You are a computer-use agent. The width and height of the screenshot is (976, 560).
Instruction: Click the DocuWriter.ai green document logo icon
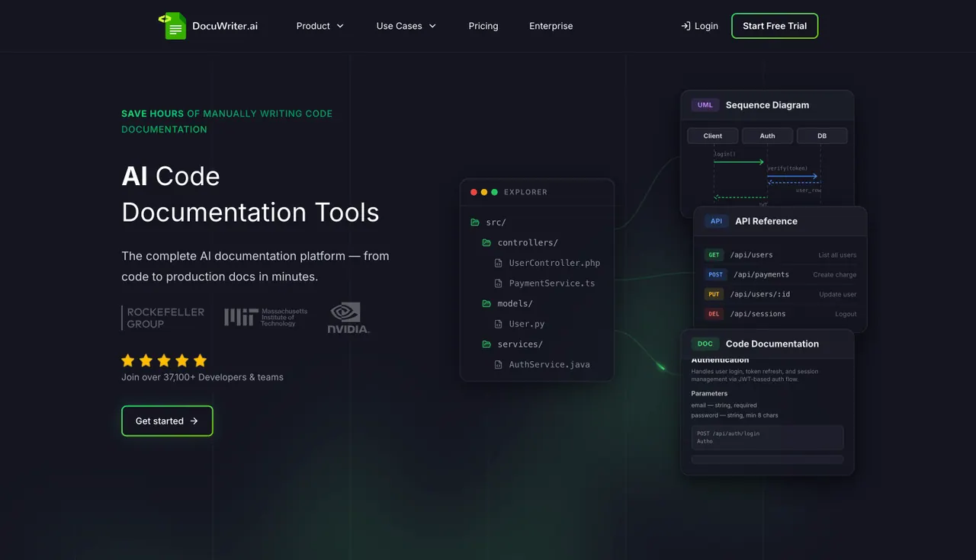click(x=172, y=26)
